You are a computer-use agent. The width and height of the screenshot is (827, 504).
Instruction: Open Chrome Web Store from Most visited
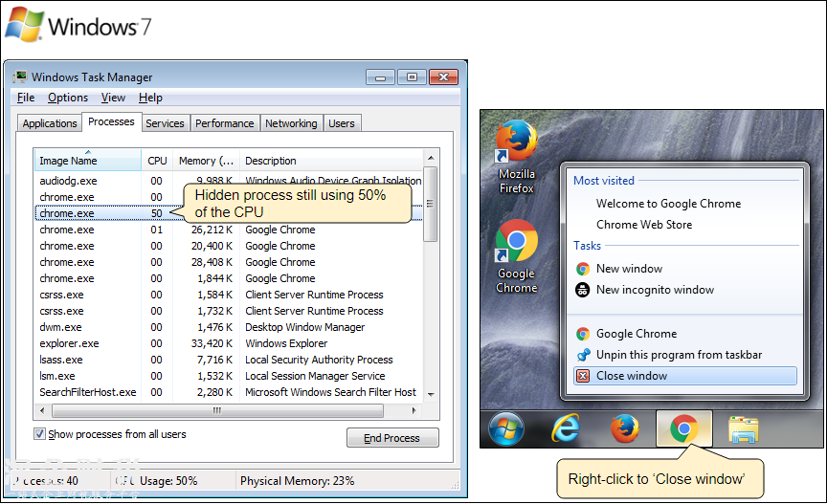[x=685, y=225]
